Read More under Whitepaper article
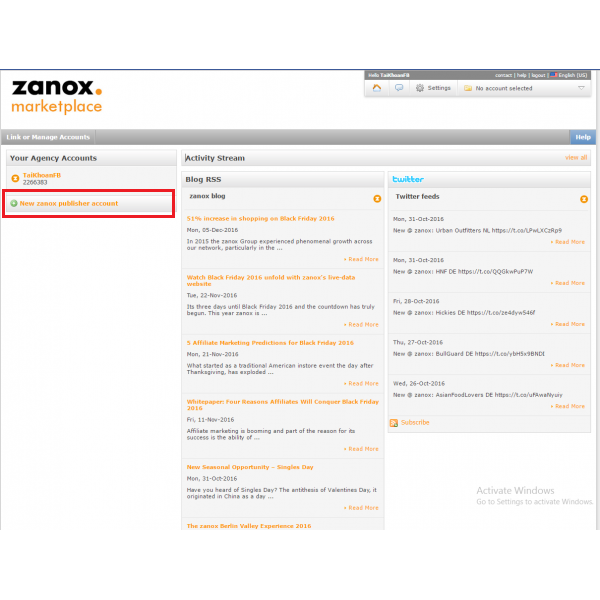This screenshot has width=600, height=600. coord(361,449)
